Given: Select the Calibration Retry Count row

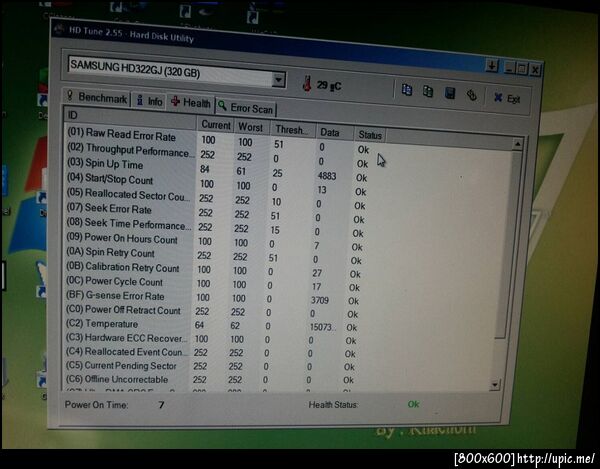Looking at the screenshot, I should point(212,269).
